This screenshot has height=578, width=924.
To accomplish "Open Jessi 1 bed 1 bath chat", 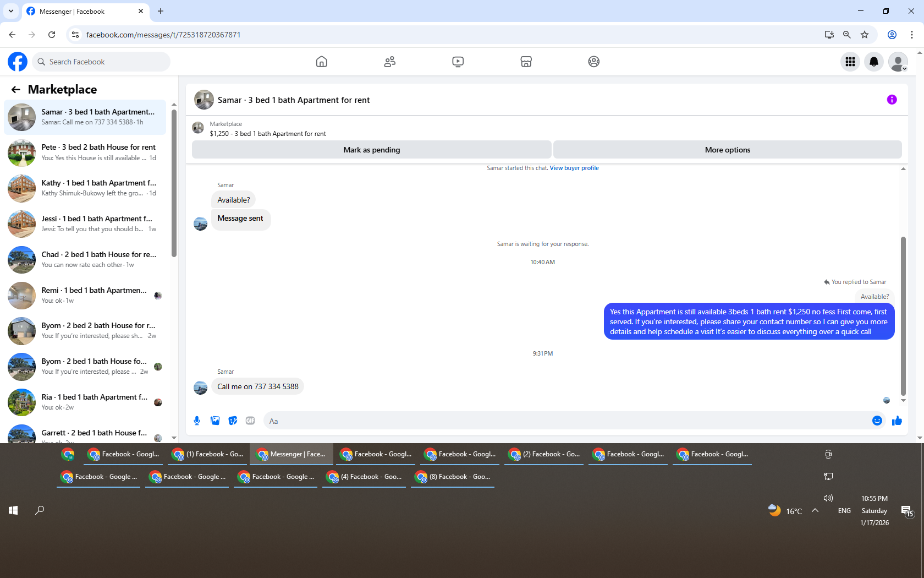I will coord(85,224).
